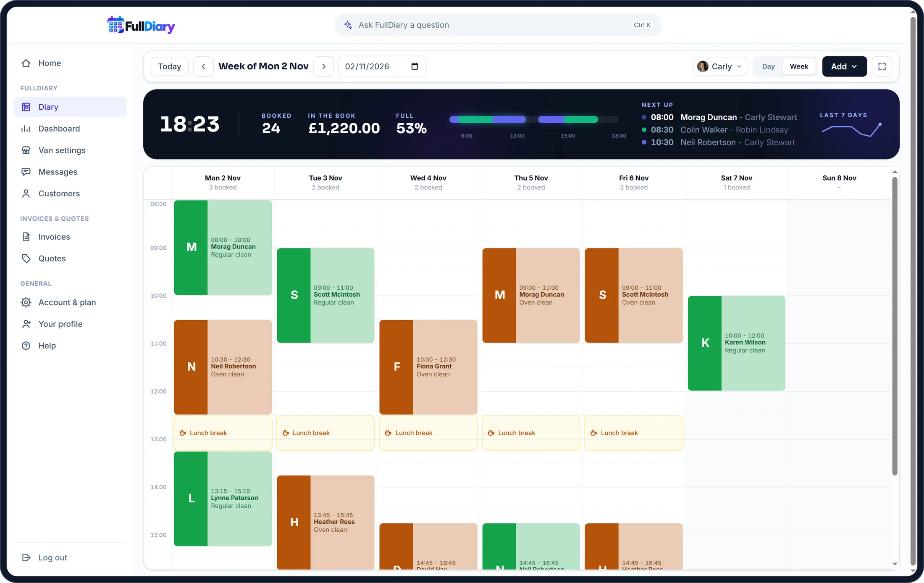Click the fullscreen expand icon

tap(882, 66)
